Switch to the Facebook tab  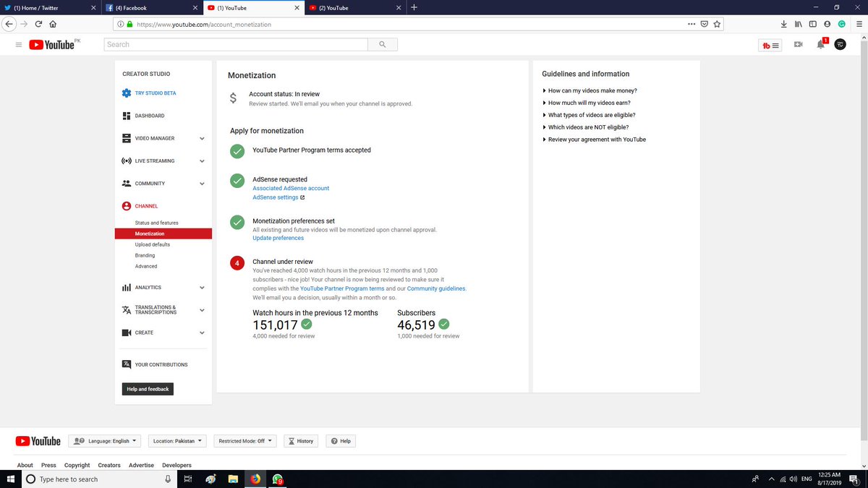152,7
